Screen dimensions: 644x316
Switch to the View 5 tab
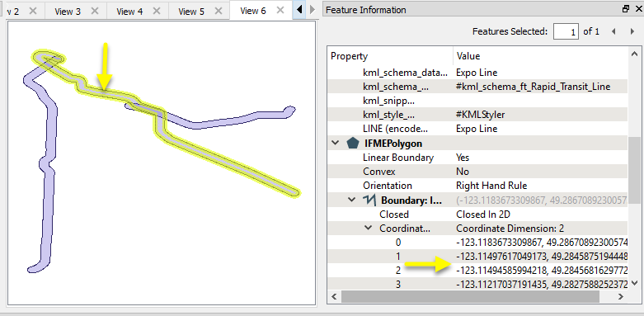coord(191,11)
